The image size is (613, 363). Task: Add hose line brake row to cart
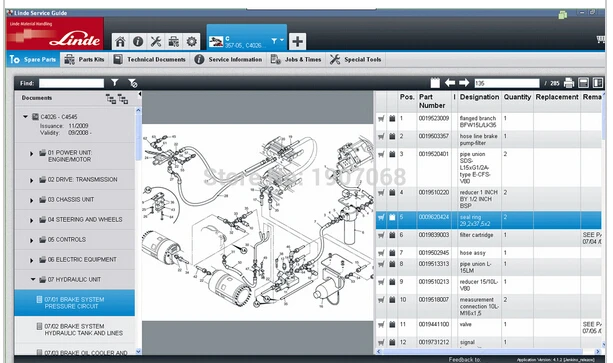pos(381,136)
